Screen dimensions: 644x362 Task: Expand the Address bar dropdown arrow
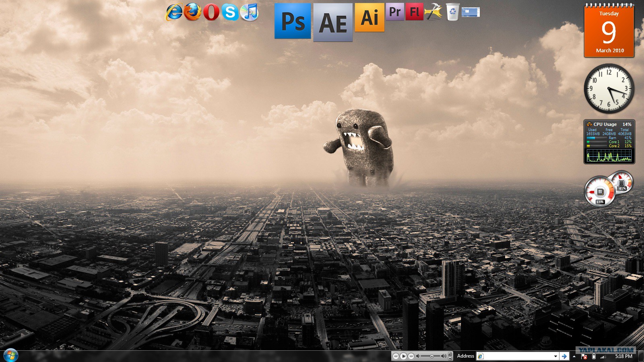pyautogui.click(x=555, y=356)
